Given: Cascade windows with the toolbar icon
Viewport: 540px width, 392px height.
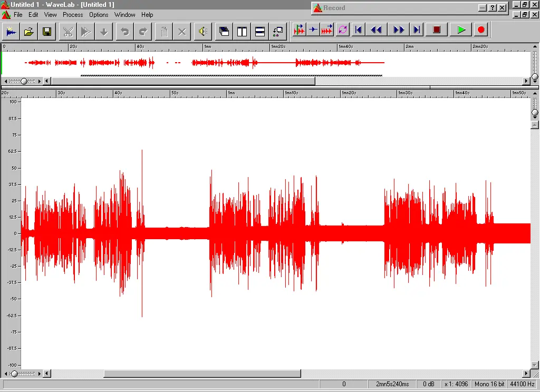Looking at the screenshot, I should 224,32.
